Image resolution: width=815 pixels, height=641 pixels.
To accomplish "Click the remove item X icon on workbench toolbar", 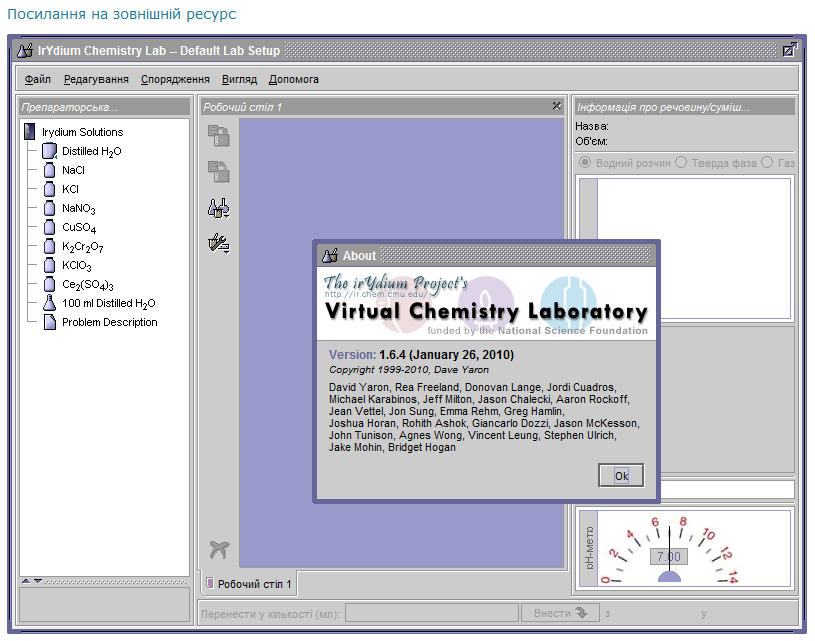I will click(x=219, y=549).
